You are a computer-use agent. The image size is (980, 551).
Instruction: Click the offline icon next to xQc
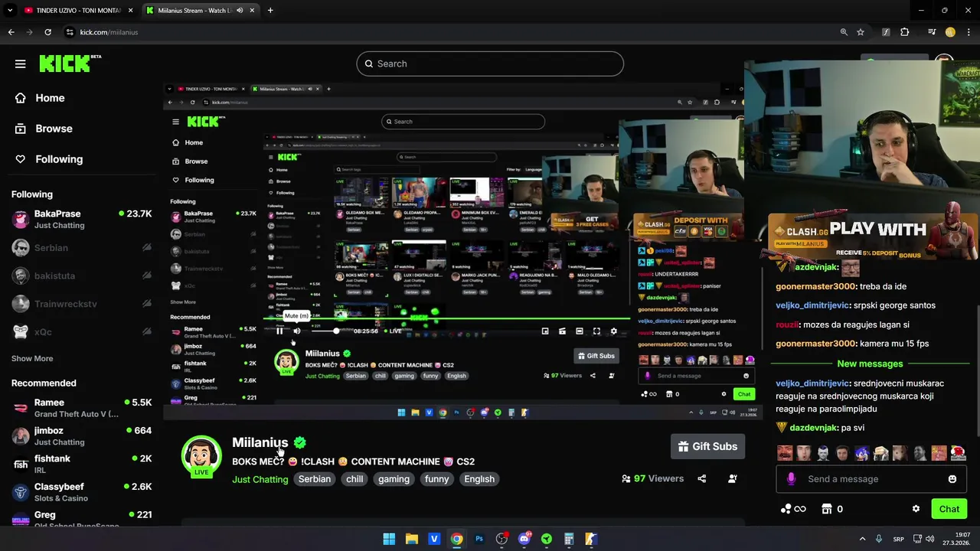pos(147,332)
